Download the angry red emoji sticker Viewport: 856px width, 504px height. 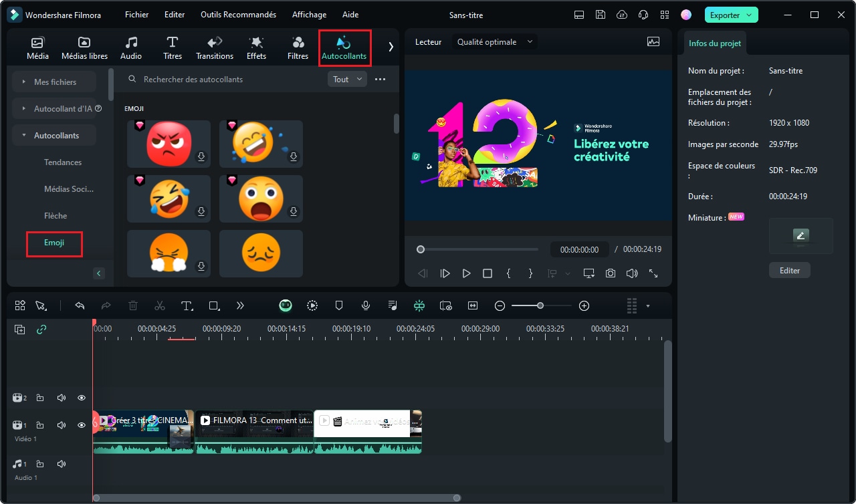(201, 157)
